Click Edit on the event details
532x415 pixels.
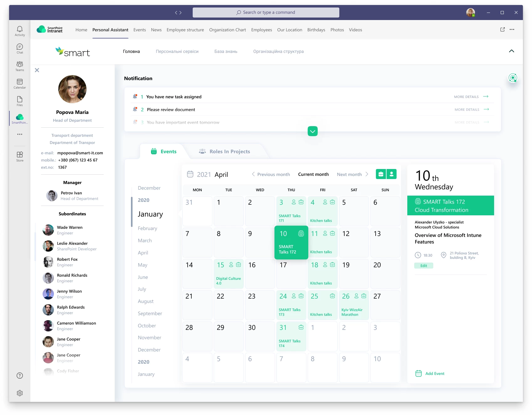tap(424, 266)
